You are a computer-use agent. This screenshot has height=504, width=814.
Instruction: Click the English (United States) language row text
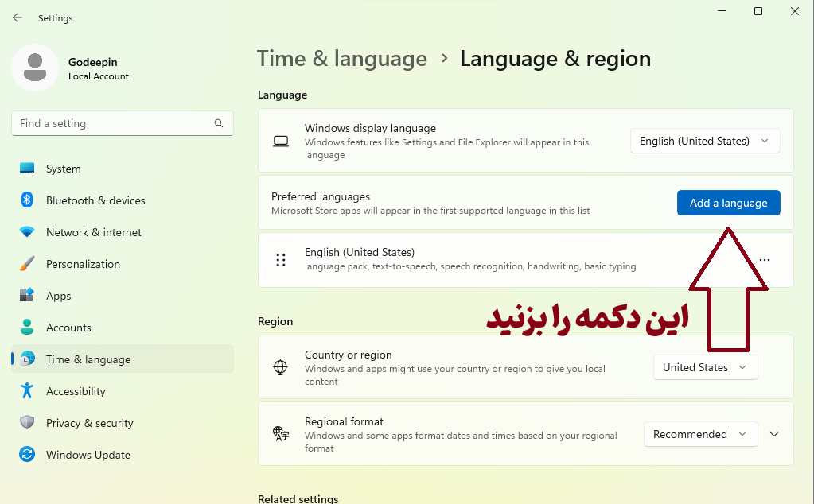360,252
